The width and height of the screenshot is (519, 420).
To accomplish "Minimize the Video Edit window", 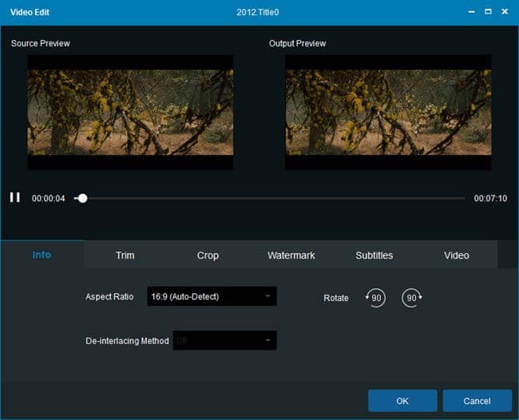I will 469,12.
